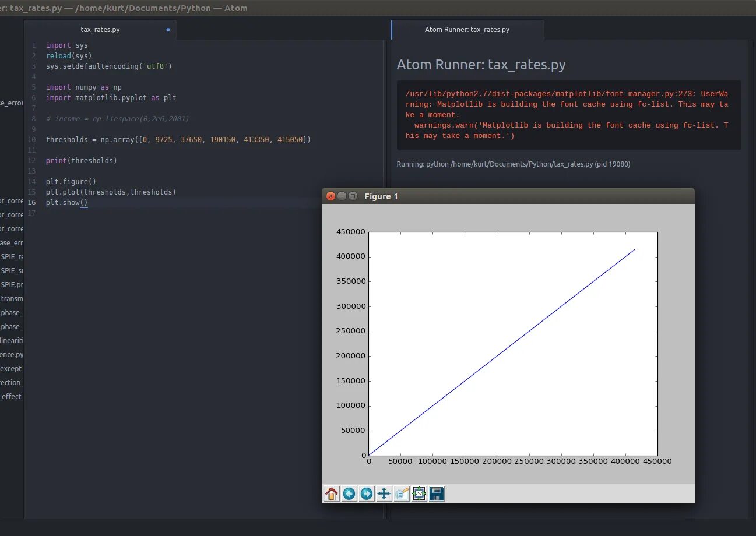Click line number 10 in the gutter
The height and width of the screenshot is (536, 756).
point(31,140)
